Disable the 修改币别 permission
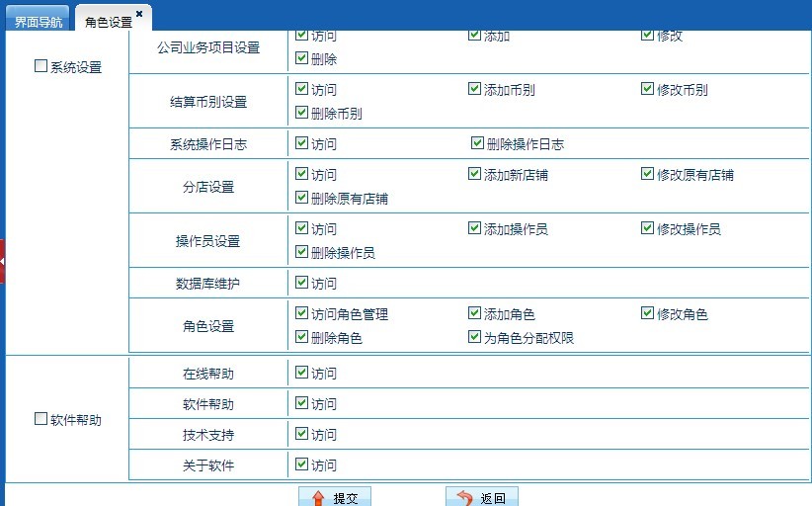 click(647, 89)
